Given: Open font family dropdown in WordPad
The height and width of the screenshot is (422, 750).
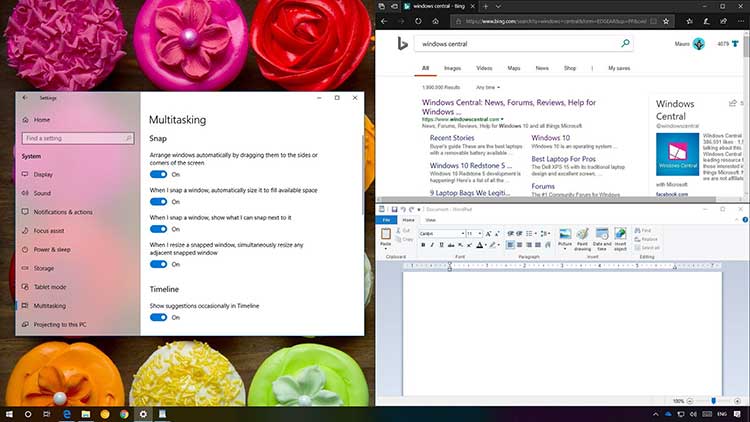Looking at the screenshot, I should click(x=463, y=233).
